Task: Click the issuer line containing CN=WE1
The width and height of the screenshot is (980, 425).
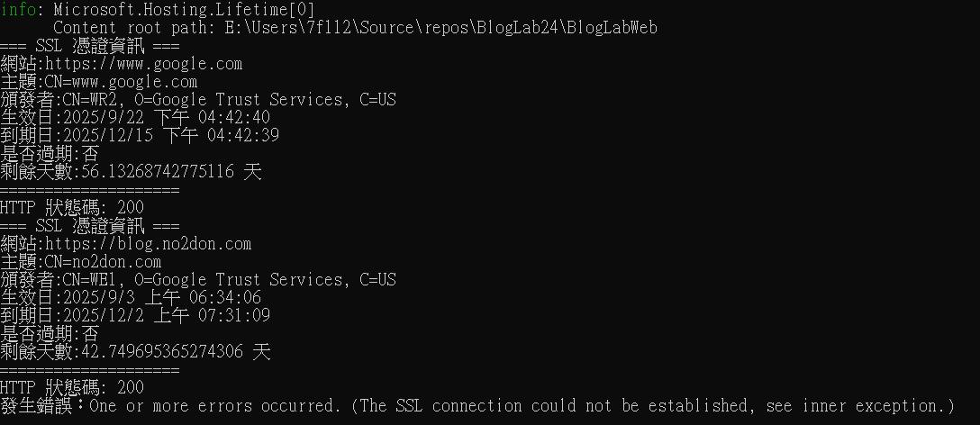Action: 197,280
